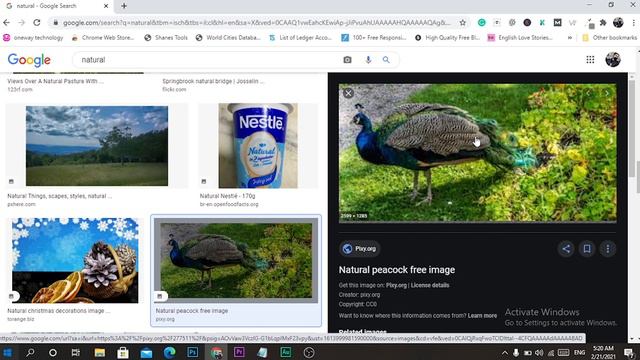The image size is (640, 360).
Task: Open the Windows Start menu
Action: [7, 352]
